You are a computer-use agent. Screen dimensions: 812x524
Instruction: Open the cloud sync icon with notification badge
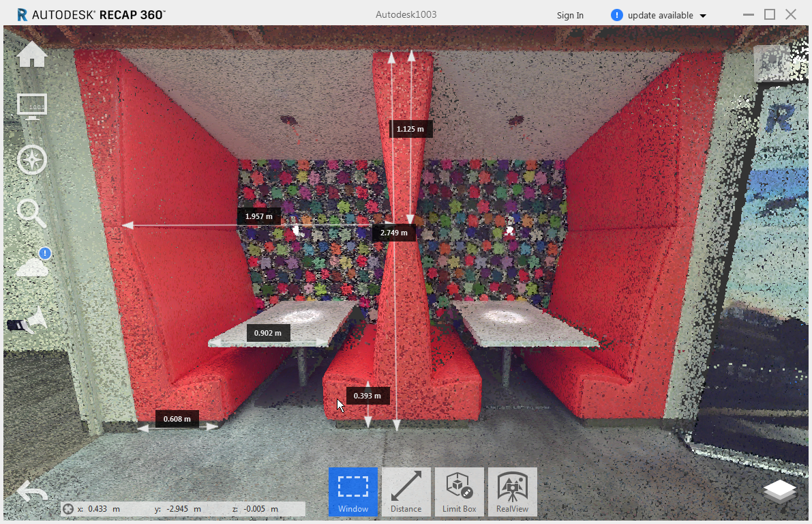31,266
